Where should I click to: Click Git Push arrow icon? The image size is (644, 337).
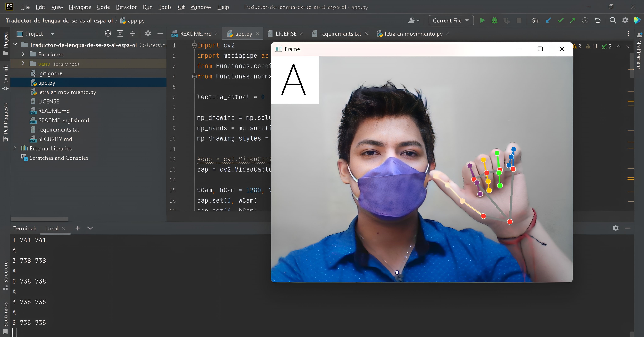573,20
